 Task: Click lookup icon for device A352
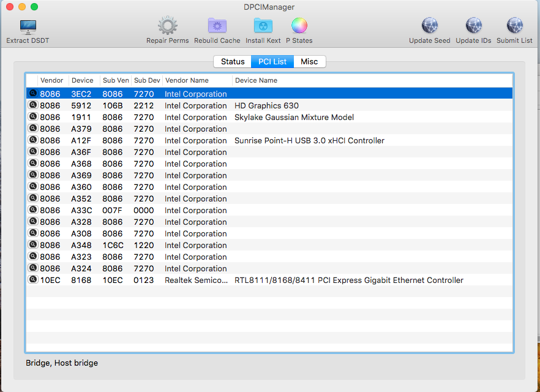32,198
